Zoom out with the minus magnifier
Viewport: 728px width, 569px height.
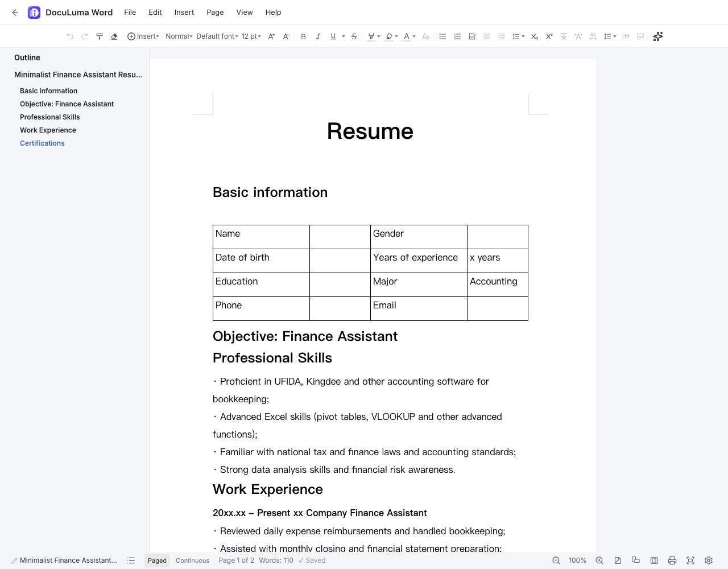point(556,560)
